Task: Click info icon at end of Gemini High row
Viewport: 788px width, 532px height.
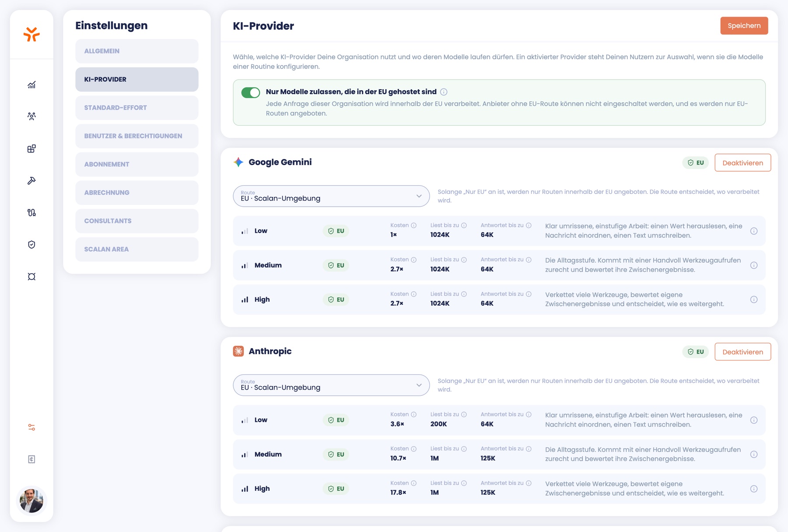Action: pos(754,299)
